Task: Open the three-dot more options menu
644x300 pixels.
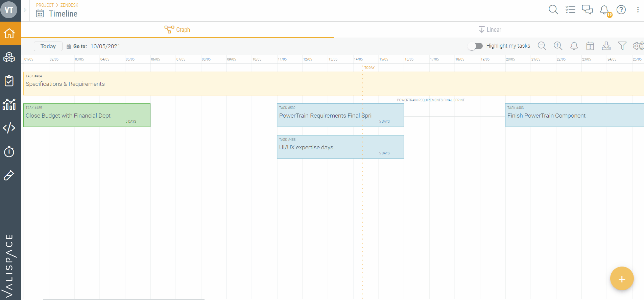Action: point(638,9)
